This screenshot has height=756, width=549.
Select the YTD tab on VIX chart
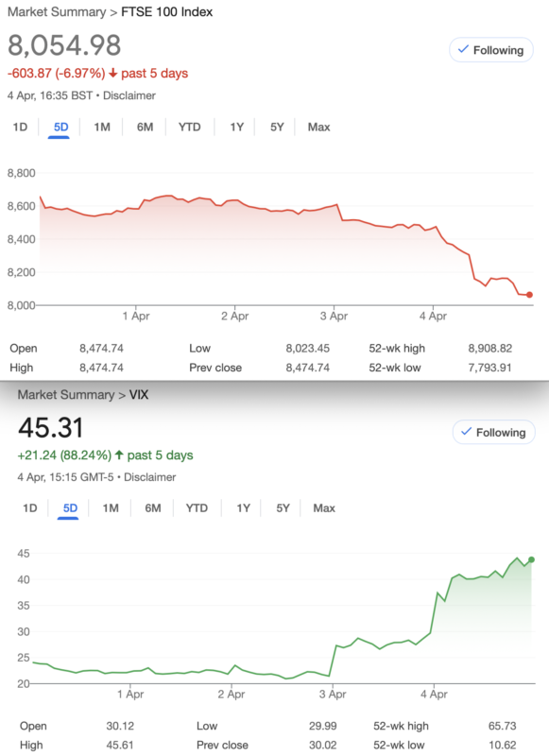click(x=197, y=507)
